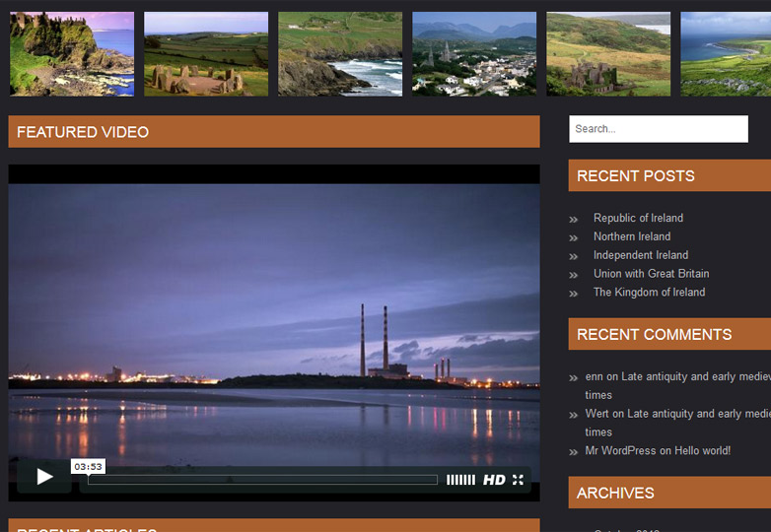Click the Recent Comments heading
Screen dimensions: 771x532
(x=655, y=335)
